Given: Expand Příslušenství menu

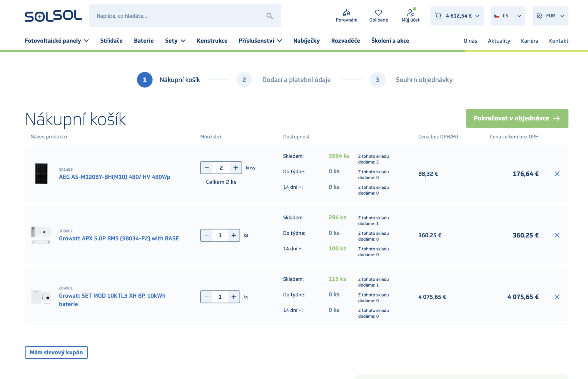Looking at the screenshot, I should [260, 41].
